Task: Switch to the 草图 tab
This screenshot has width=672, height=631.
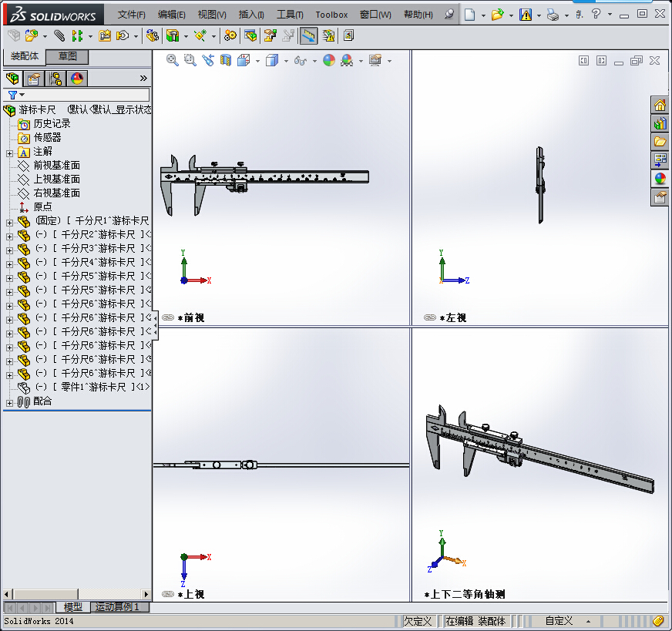Action: pyautogui.click(x=67, y=56)
